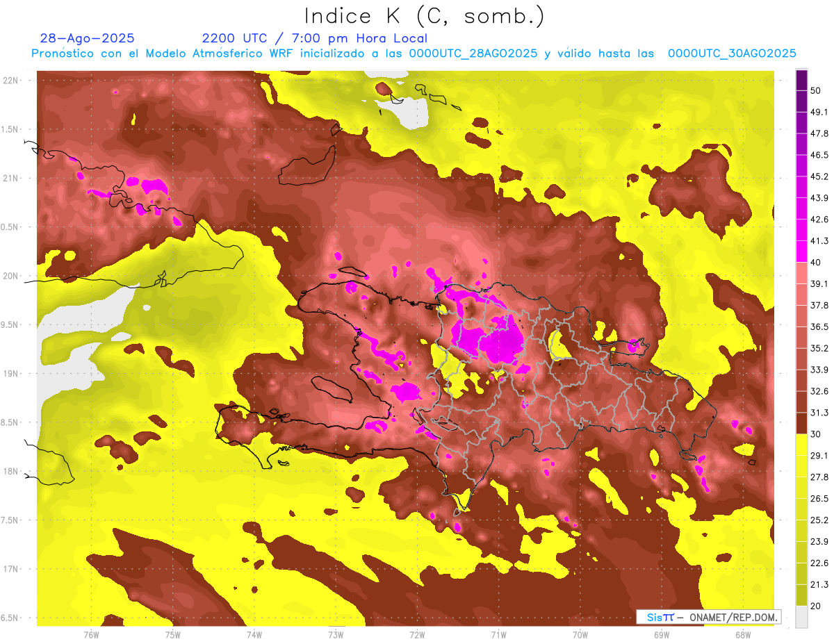
Task: Click the '45.2' colorbar label
Action: click(x=819, y=176)
